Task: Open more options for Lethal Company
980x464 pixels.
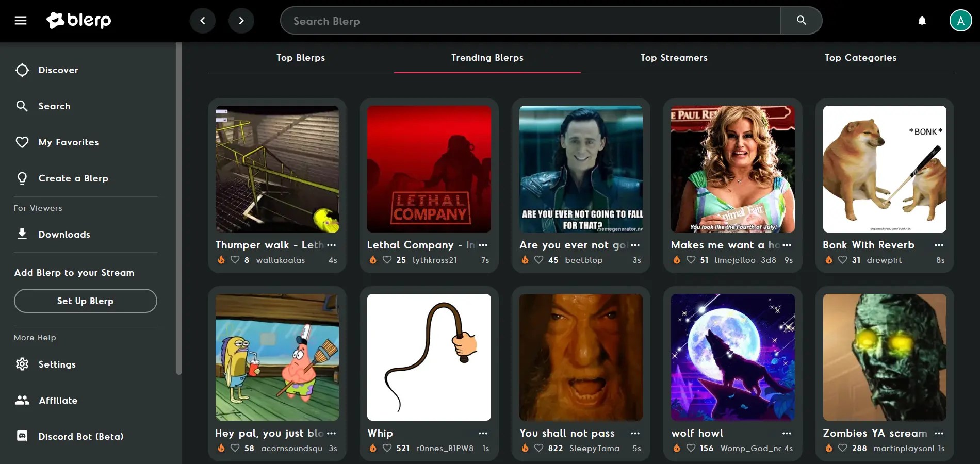Action: pyautogui.click(x=483, y=245)
